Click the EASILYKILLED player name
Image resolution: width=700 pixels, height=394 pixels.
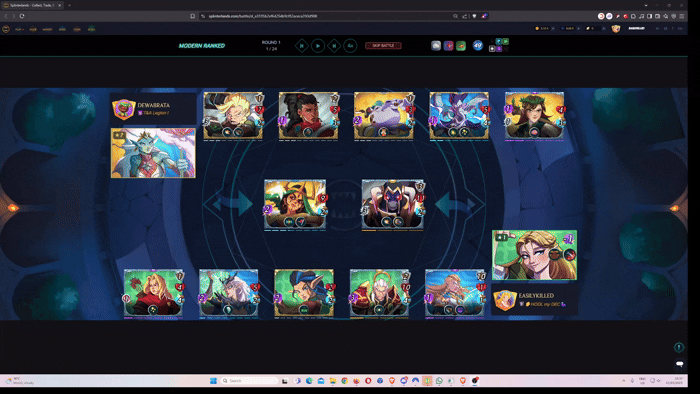click(x=536, y=295)
